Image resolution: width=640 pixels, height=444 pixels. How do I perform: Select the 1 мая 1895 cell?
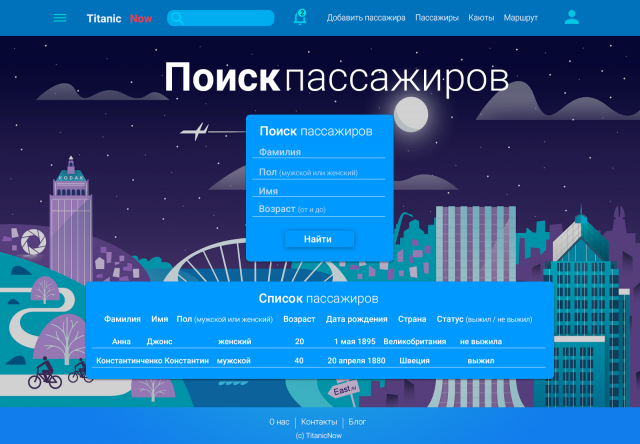coord(355,342)
